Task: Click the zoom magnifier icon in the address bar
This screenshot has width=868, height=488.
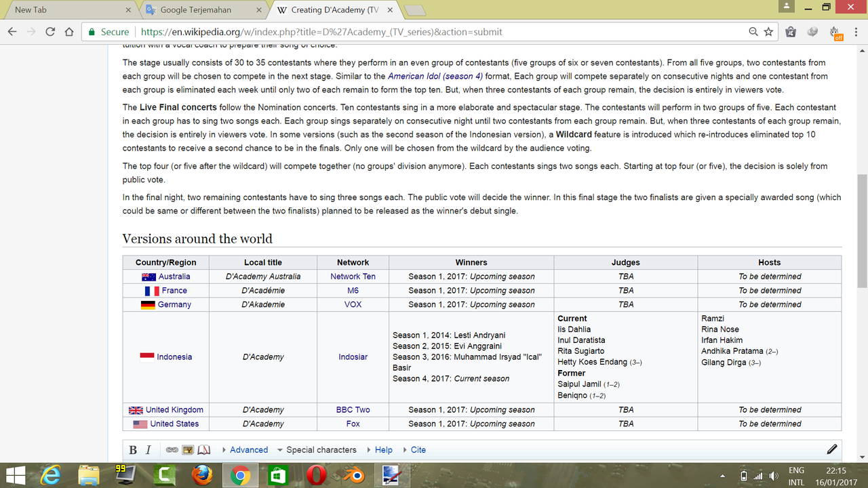Action: click(x=753, y=32)
